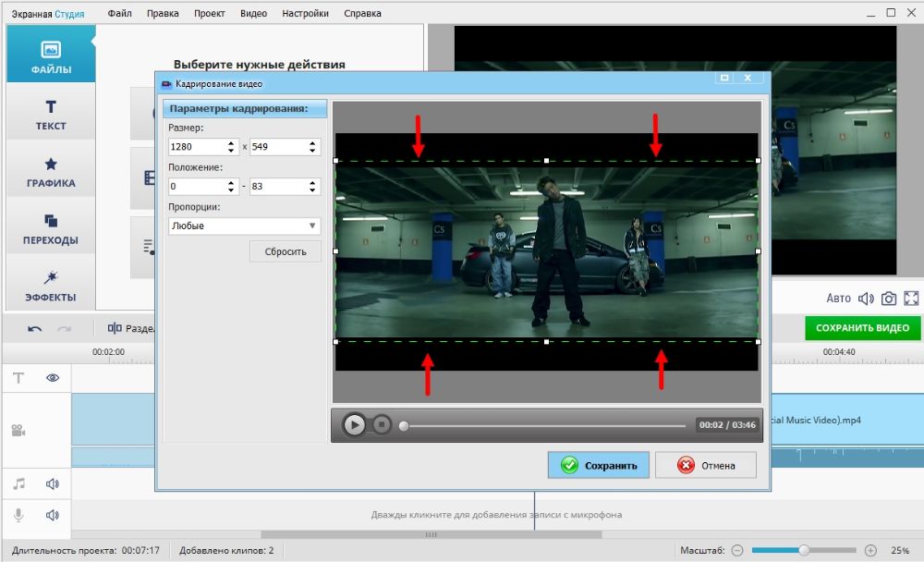Open the Видео menu
This screenshot has width=924, height=562.
click(x=253, y=13)
